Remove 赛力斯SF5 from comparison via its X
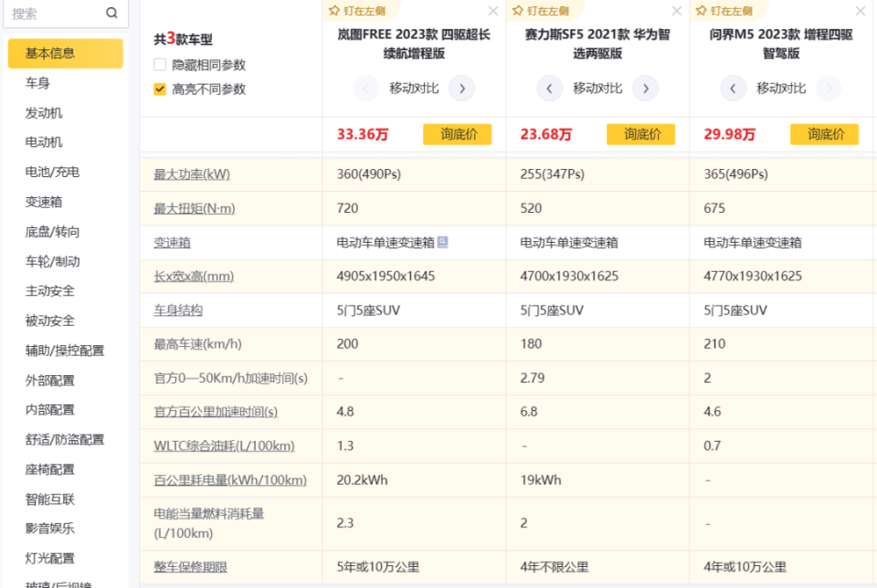The height and width of the screenshot is (588, 877). 676,11
